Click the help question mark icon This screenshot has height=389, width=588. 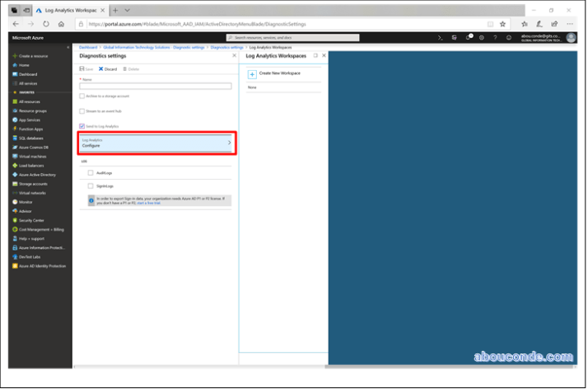click(x=495, y=37)
